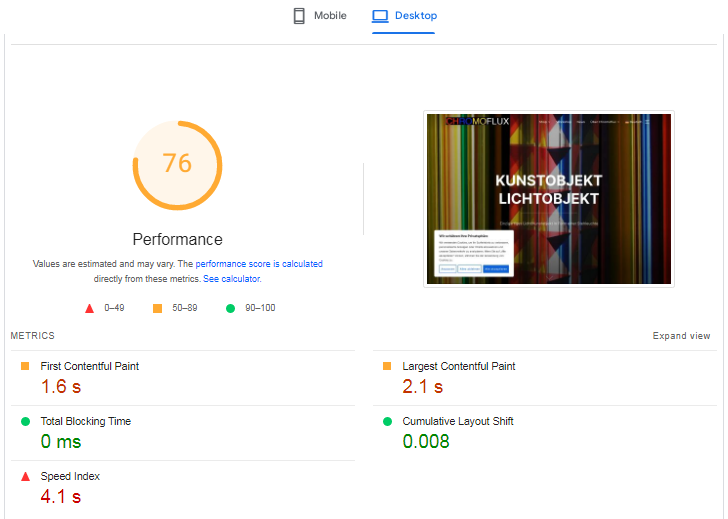The height and width of the screenshot is (519, 728).
Task: Click the 0–49 legend range text
Action: tap(114, 308)
